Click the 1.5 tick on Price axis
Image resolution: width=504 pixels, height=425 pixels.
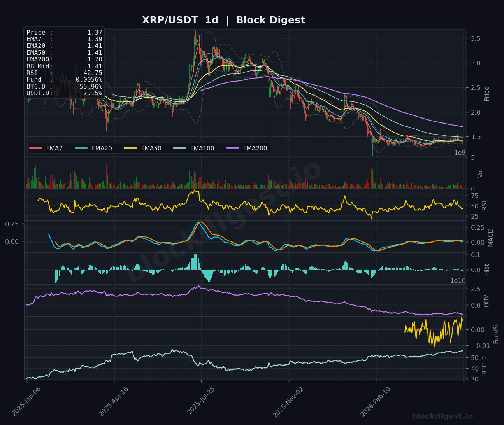click(x=475, y=137)
